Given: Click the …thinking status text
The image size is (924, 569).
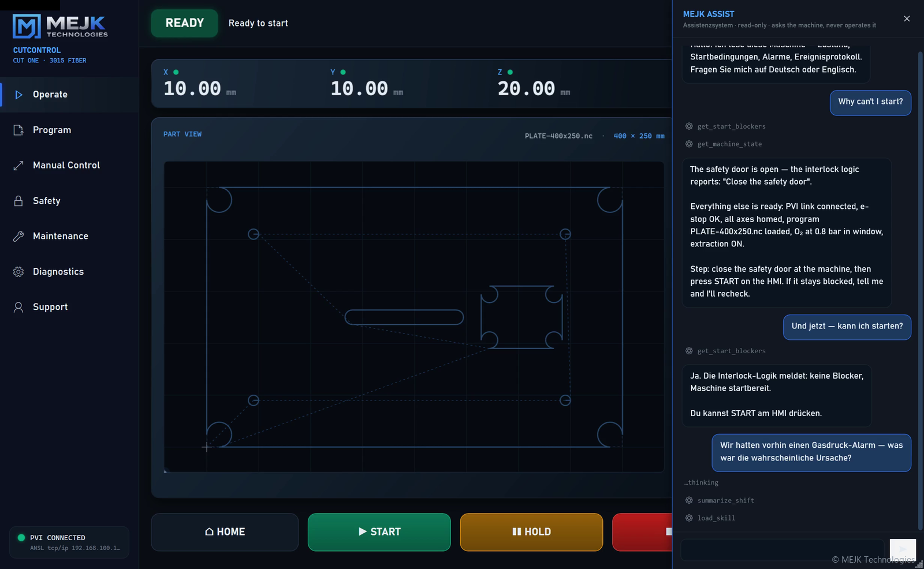Looking at the screenshot, I should 702,482.
